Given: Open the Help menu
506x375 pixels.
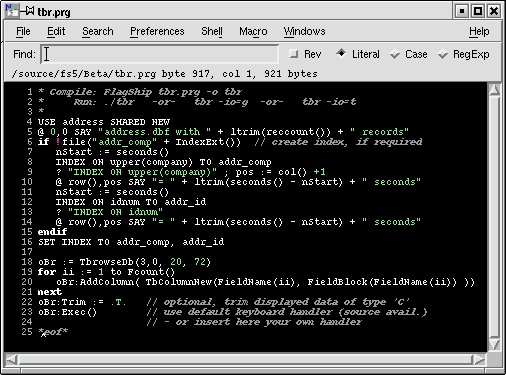Looking at the screenshot, I should pos(479,31).
